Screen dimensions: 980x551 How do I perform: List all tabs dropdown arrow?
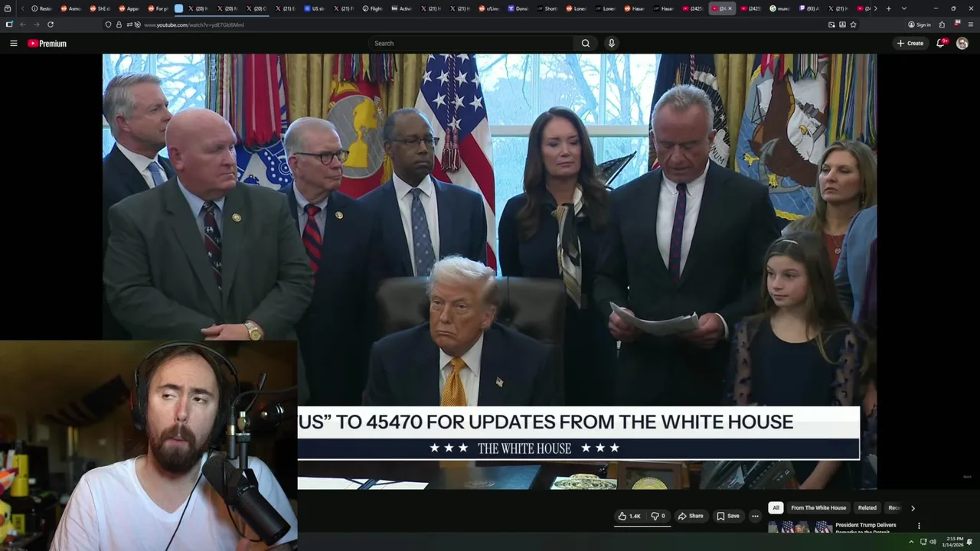[x=904, y=8]
